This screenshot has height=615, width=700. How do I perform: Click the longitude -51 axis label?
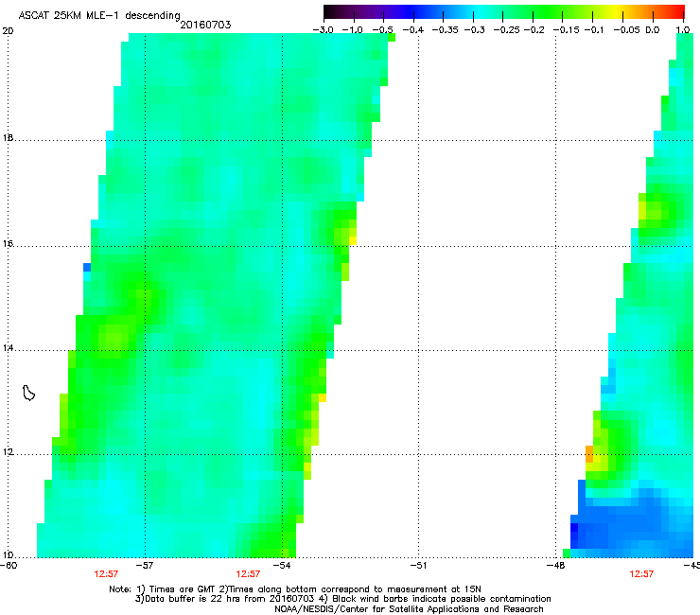(x=418, y=566)
